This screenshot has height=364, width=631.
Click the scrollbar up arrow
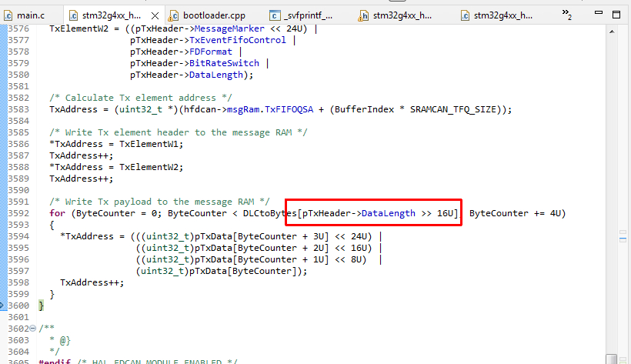612,32
